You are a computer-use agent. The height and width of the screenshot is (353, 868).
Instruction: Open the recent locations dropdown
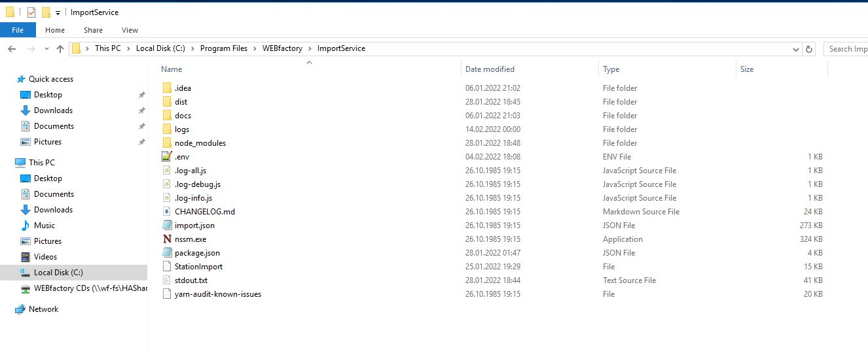pyautogui.click(x=46, y=49)
